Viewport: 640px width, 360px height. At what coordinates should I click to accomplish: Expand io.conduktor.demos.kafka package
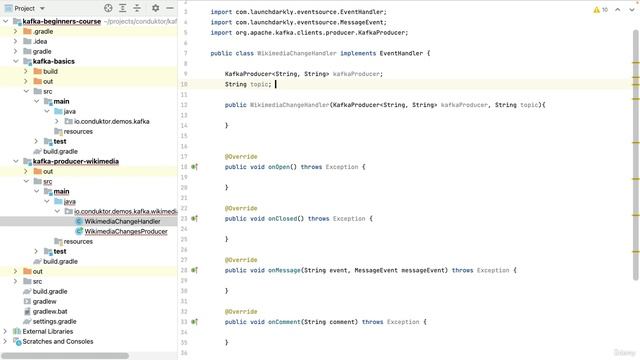click(x=56, y=121)
